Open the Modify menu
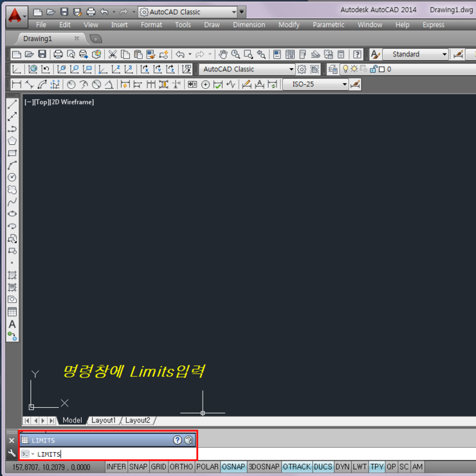476x476 pixels. [x=289, y=25]
